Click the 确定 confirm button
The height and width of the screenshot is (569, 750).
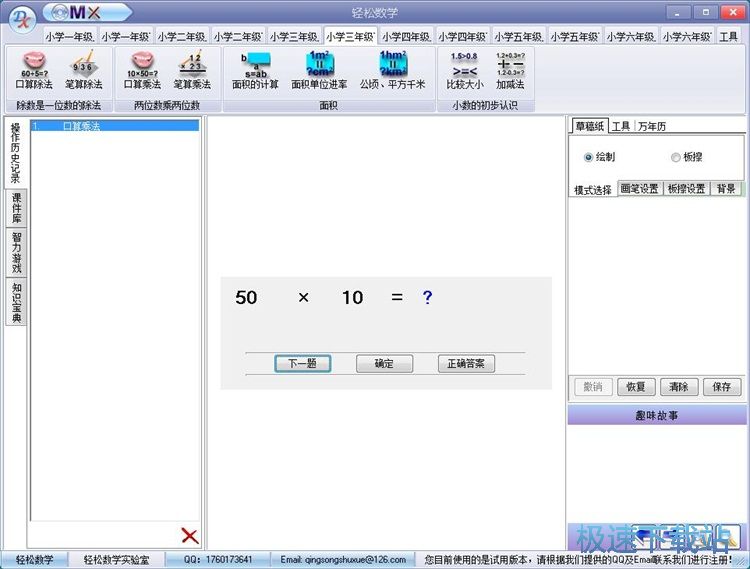click(384, 363)
